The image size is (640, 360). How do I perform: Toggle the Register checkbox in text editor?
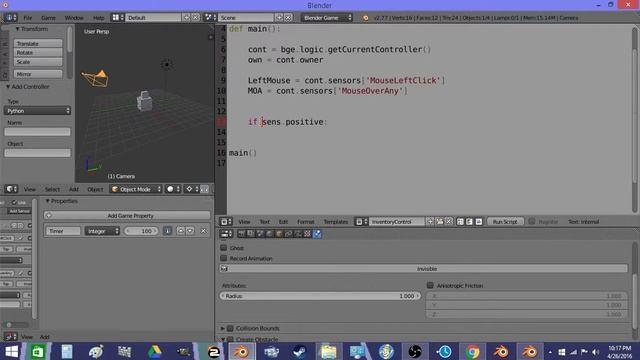531,222
